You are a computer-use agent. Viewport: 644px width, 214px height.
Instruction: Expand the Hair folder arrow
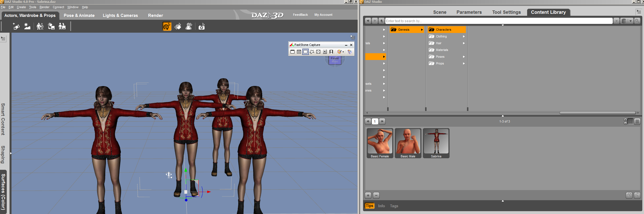tap(464, 43)
